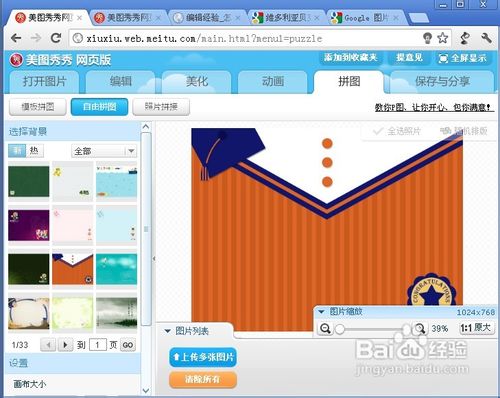The height and width of the screenshot is (398, 500).
Task: Click the 添加到收藏夹 button
Action: click(350, 58)
